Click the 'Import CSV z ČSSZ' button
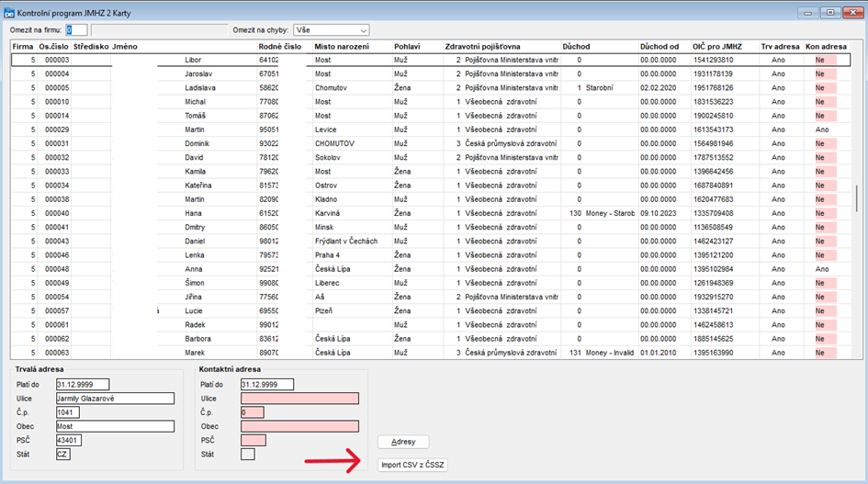The image size is (868, 484). (412, 465)
